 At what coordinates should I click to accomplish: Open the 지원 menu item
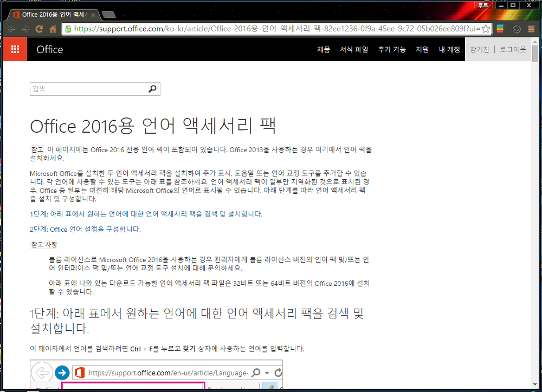(422, 49)
